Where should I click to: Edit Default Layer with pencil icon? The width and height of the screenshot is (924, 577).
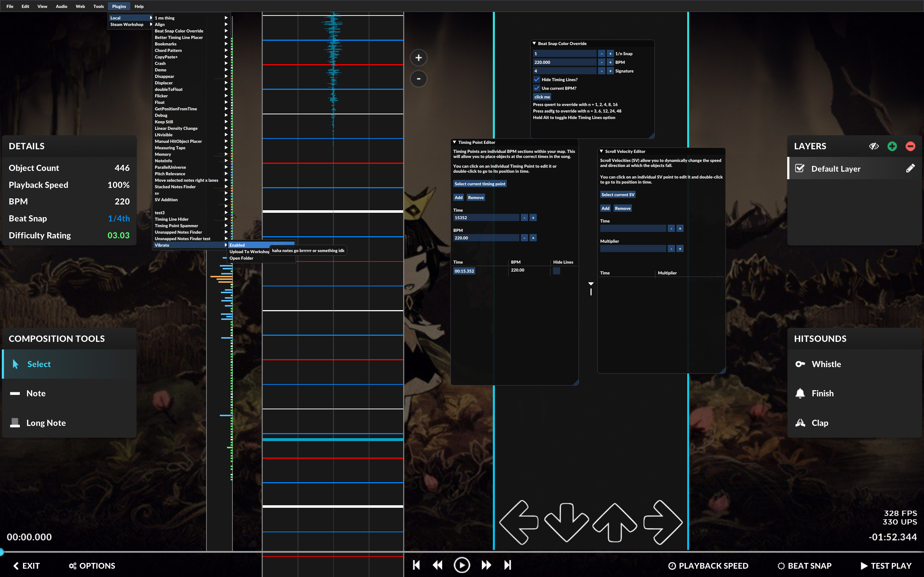point(910,168)
